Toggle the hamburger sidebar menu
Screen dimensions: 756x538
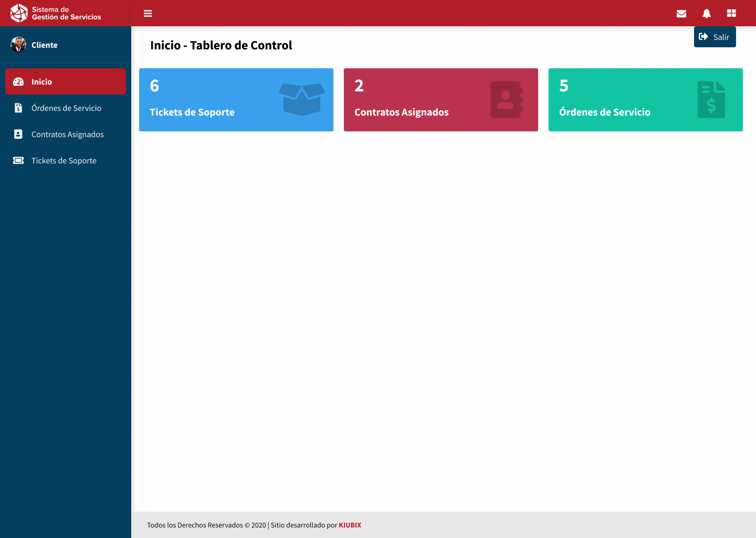(148, 14)
